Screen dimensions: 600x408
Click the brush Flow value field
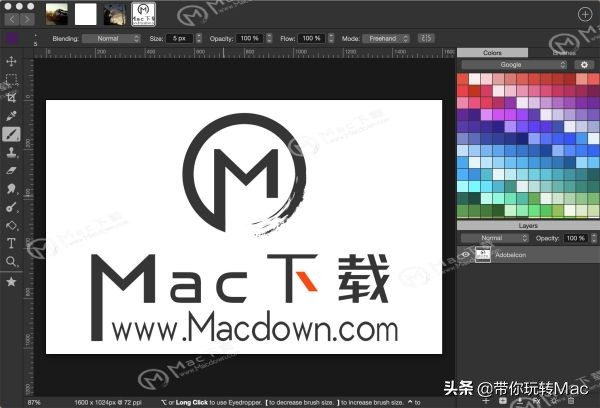pos(311,38)
